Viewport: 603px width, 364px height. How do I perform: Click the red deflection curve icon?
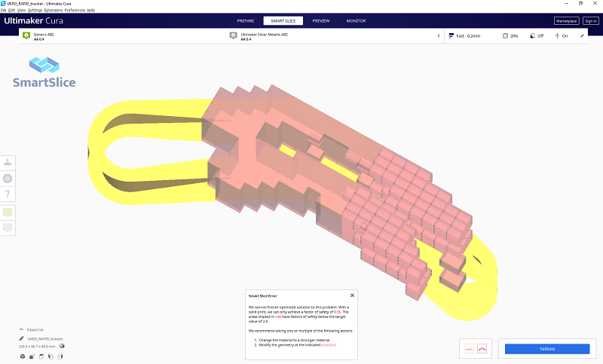click(x=482, y=349)
